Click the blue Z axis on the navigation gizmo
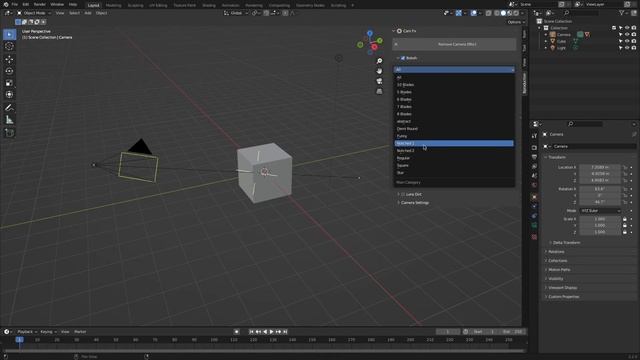Image resolution: width=640 pixels, height=360 pixels. point(370,33)
